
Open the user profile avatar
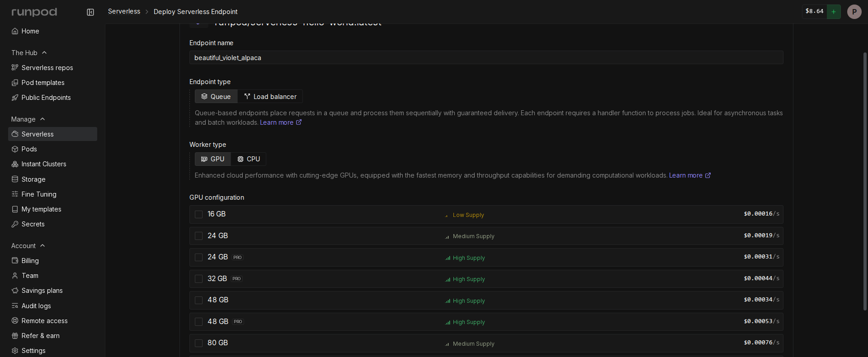[854, 12]
